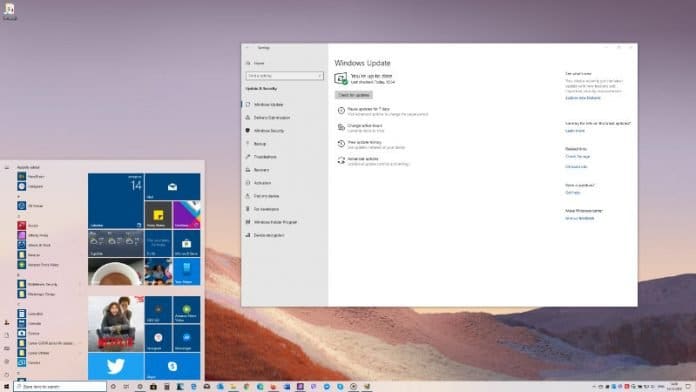Click the Windows Start button
This screenshot has height=392, width=696.
click(x=6, y=387)
